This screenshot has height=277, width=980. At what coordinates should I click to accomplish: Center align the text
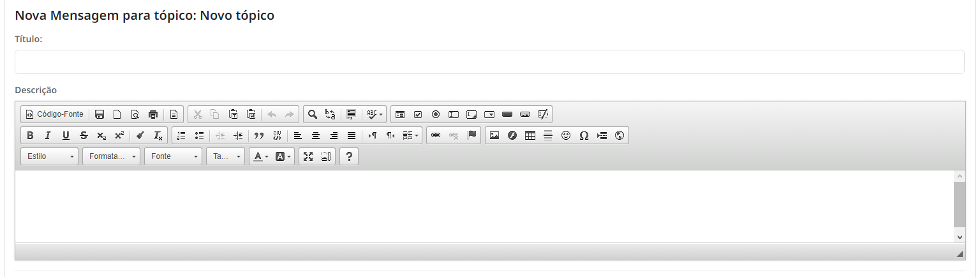[x=315, y=135]
